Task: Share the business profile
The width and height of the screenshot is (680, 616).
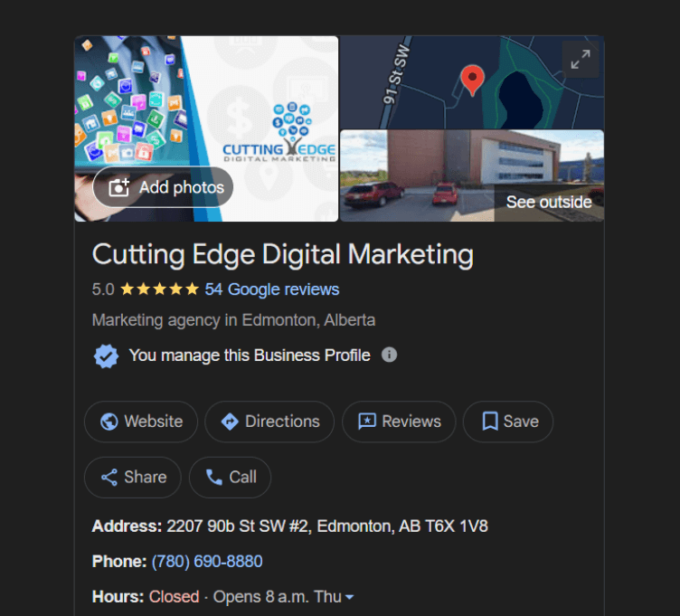Action: tap(133, 478)
